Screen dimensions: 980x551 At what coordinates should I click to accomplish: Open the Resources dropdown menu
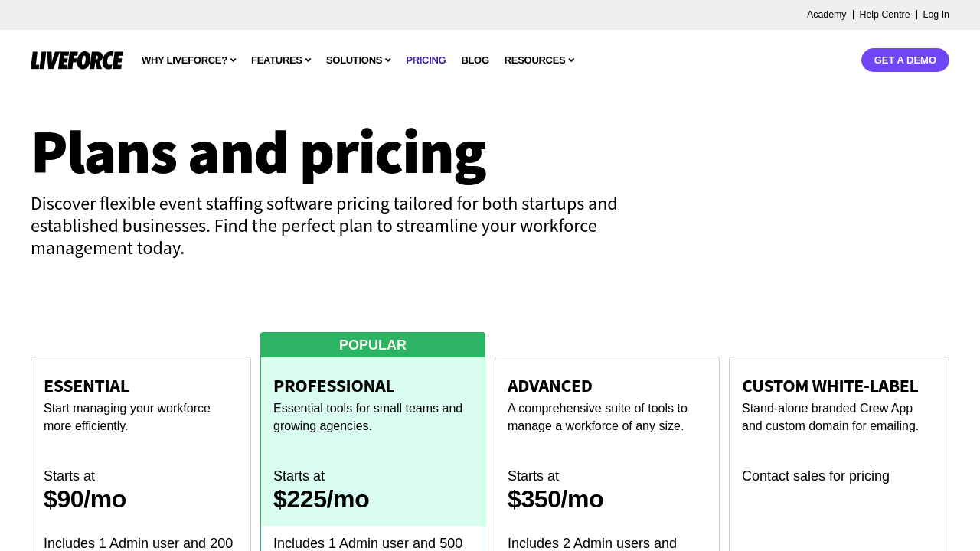[539, 60]
